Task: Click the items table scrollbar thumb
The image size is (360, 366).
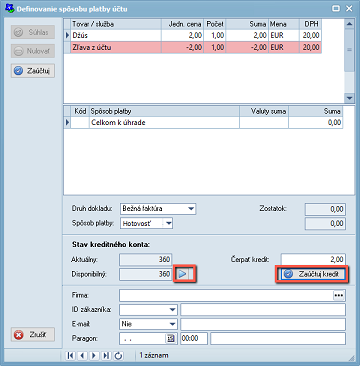Action: pyautogui.click(x=349, y=50)
